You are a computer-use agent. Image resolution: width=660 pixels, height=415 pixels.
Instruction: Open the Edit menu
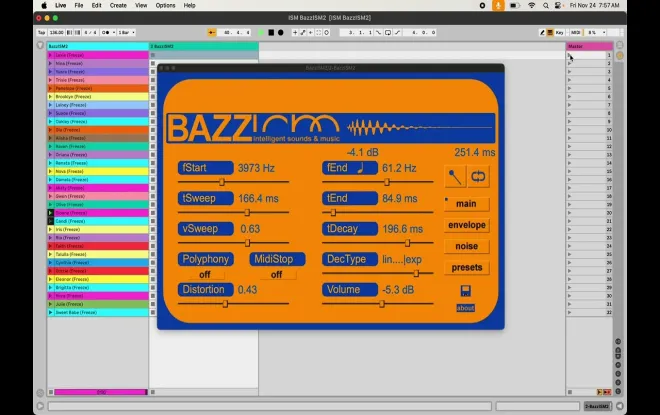tap(96, 5)
